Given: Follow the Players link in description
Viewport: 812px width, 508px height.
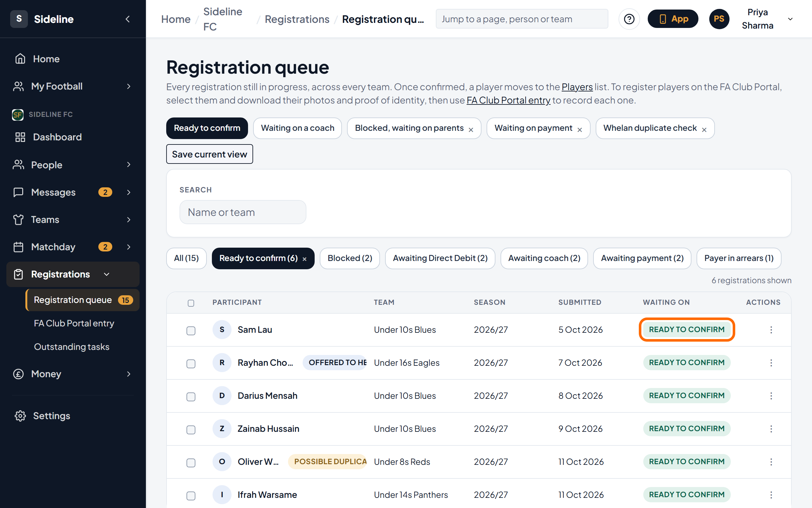Looking at the screenshot, I should [x=577, y=87].
